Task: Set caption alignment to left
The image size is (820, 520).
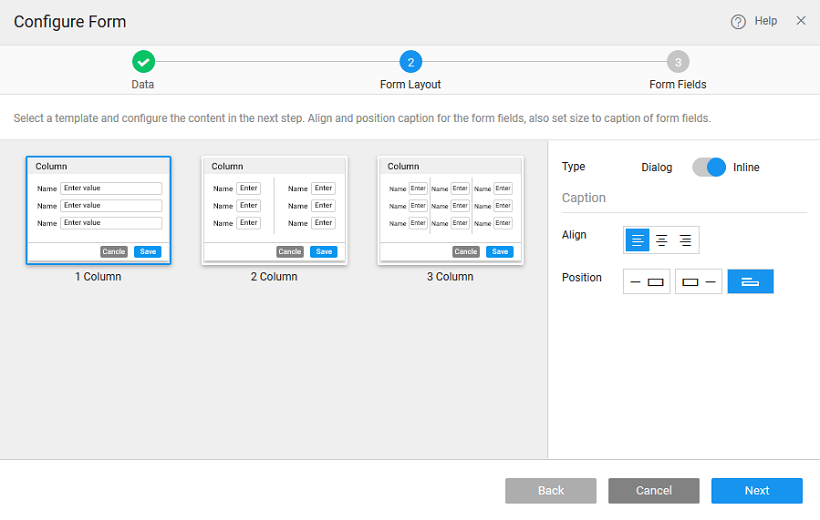Action: pos(637,240)
